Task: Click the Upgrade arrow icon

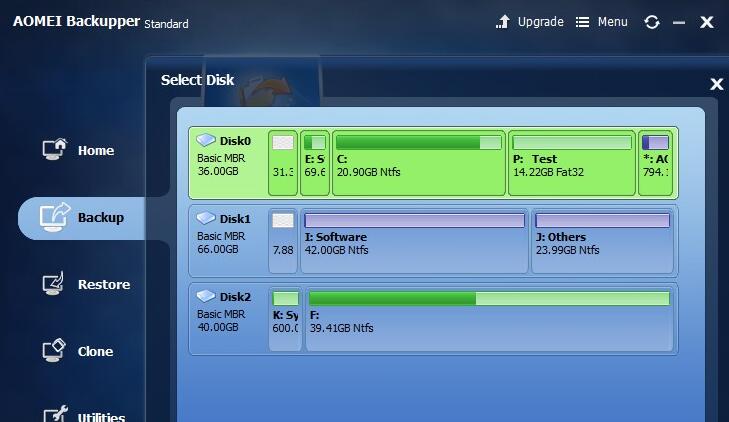Action: click(503, 22)
